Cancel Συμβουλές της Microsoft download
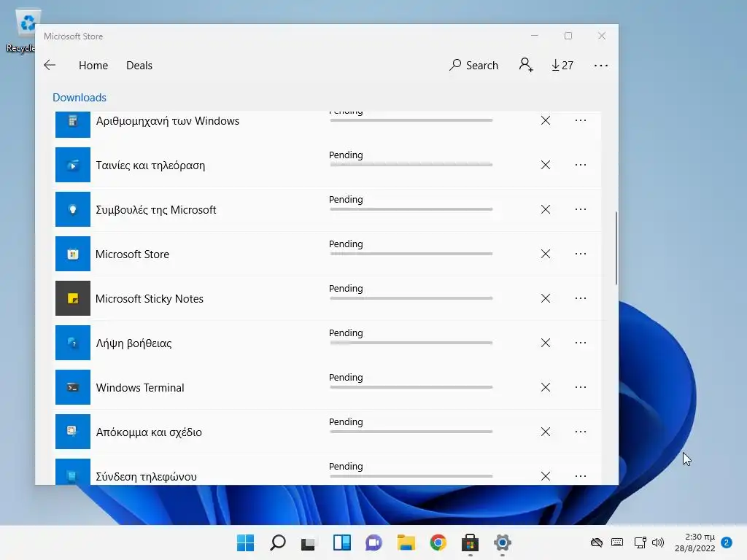This screenshot has width=747, height=560. click(x=546, y=209)
